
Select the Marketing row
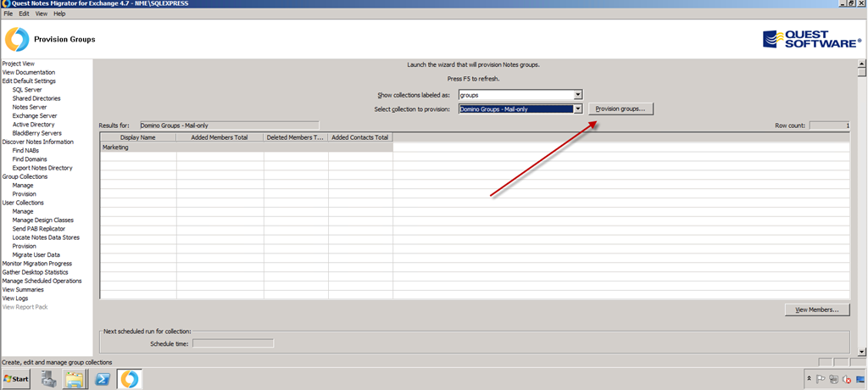coord(247,148)
